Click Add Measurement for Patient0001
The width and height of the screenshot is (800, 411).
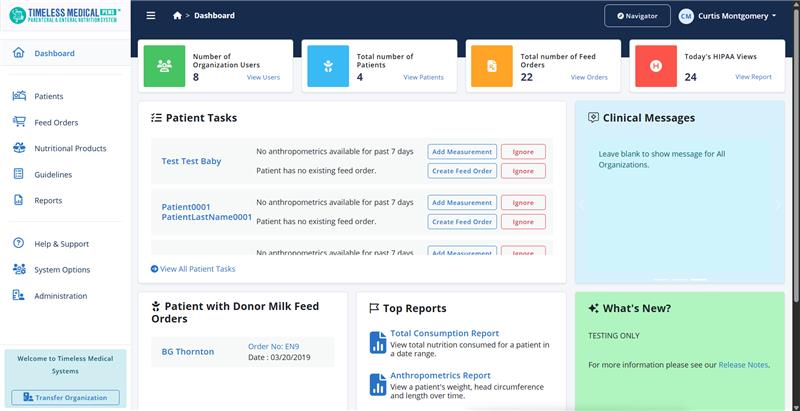point(462,202)
